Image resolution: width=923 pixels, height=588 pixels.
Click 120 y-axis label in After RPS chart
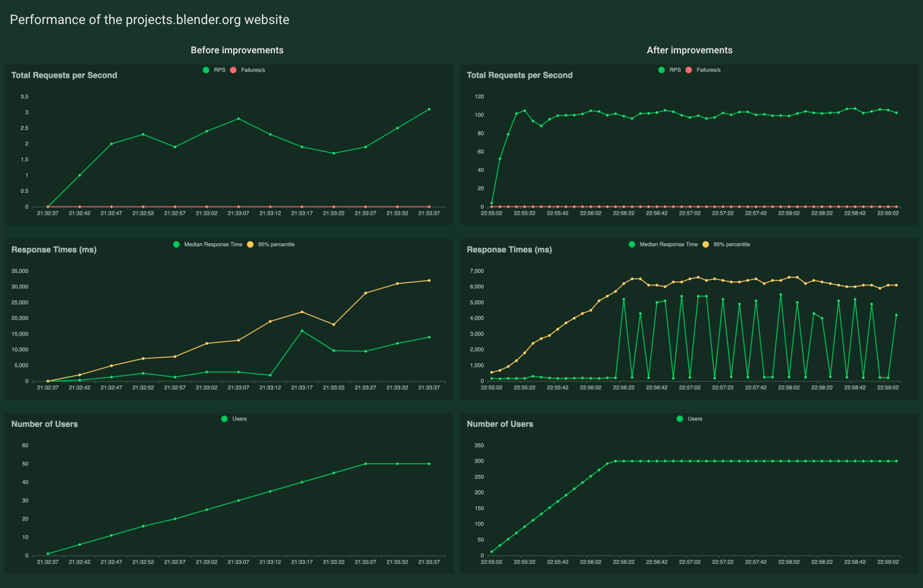479,97
